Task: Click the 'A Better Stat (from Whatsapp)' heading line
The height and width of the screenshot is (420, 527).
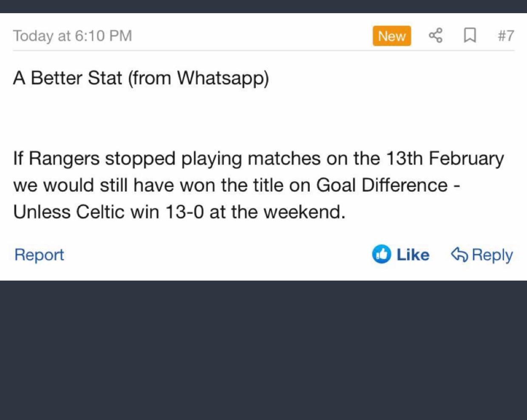Action: 141,78
